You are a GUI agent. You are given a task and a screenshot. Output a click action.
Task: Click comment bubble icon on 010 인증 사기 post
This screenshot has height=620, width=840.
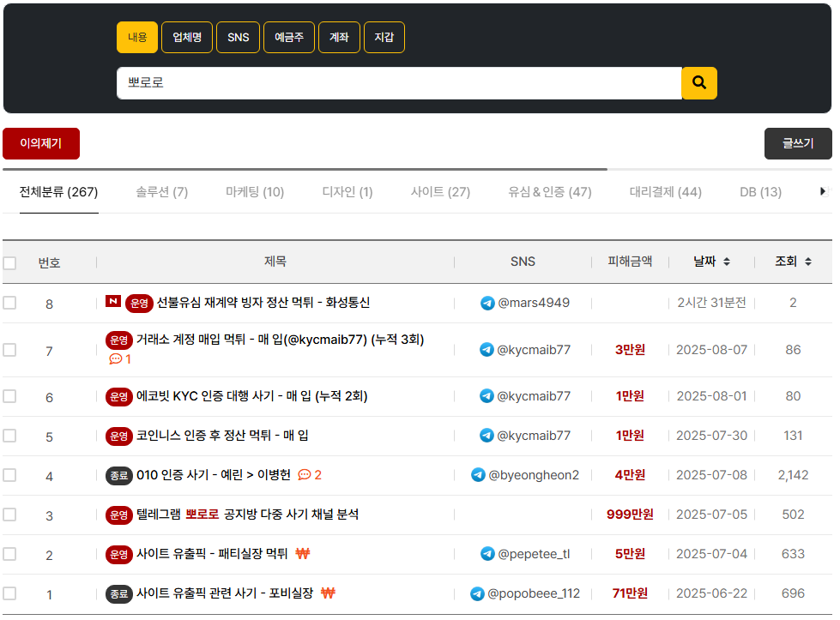pyautogui.click(x=304, y=474)
